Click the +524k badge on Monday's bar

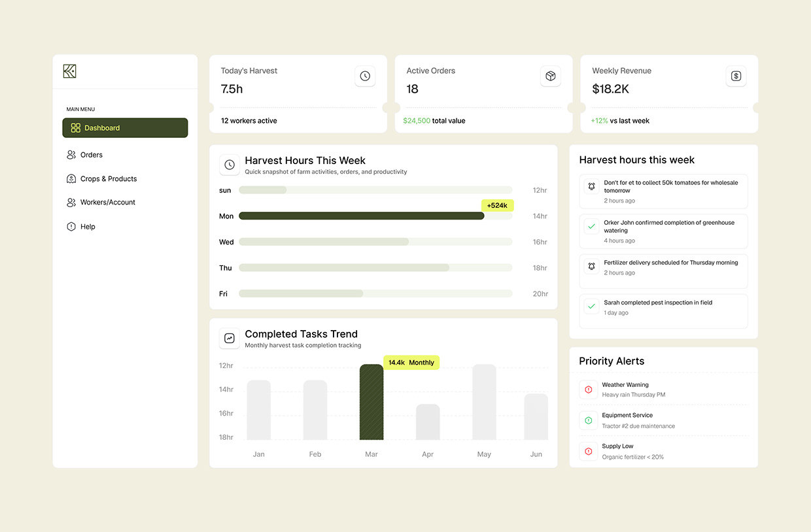(x=497, y=205)
